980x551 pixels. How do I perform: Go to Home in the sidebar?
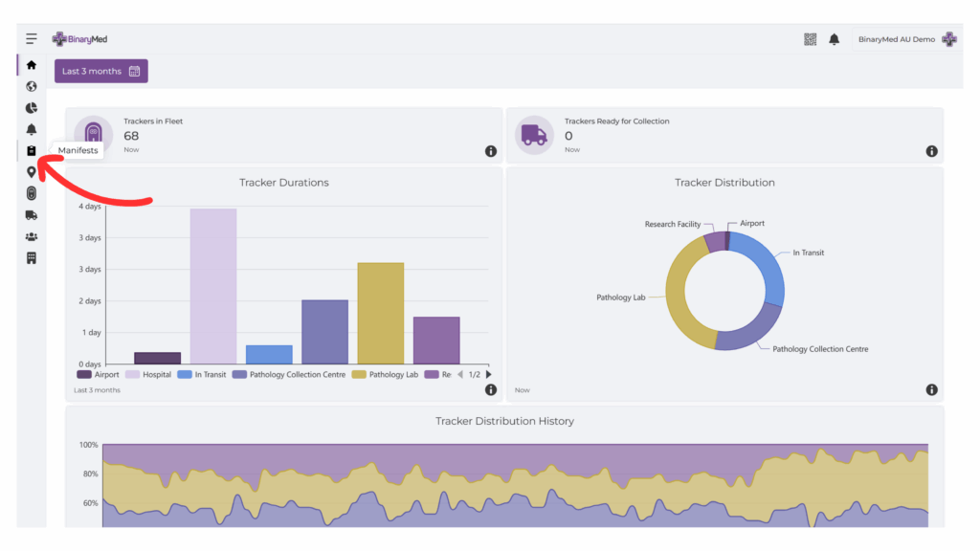pos(32,65)
